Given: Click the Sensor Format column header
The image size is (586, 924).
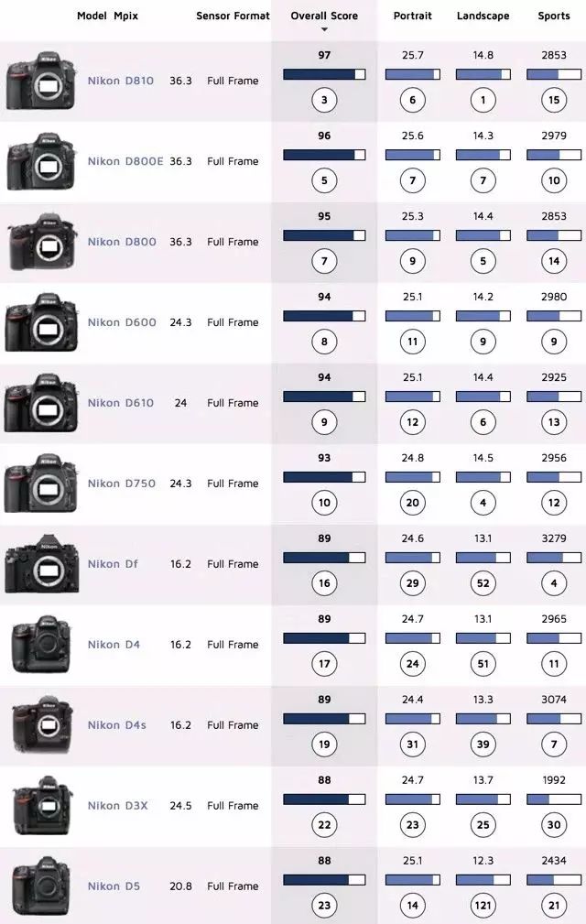Looking at the screenshot, I should [x=233, y=16].
